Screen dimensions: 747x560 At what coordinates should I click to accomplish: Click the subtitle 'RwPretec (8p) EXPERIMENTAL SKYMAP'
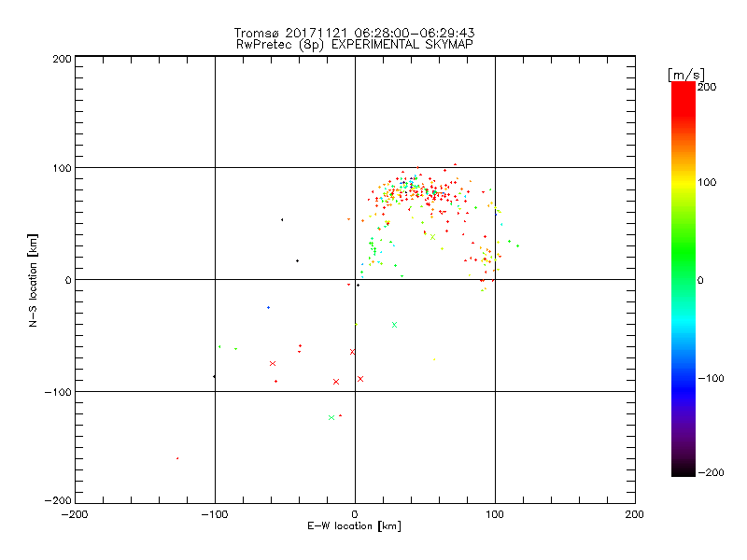coord(354,44)
